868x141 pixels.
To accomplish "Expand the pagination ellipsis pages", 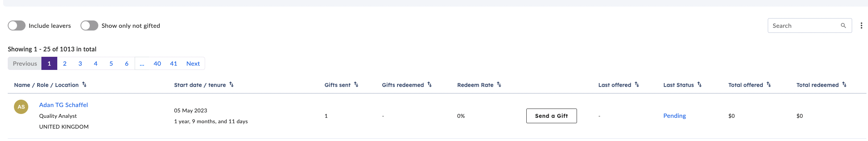I will pyautogui.click(x=142, y=64).
